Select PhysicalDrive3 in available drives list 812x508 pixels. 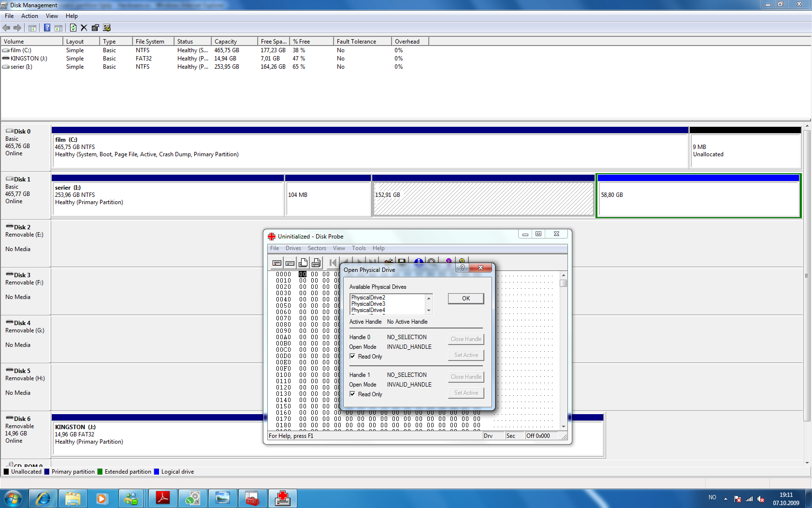(x=368, y=304)
